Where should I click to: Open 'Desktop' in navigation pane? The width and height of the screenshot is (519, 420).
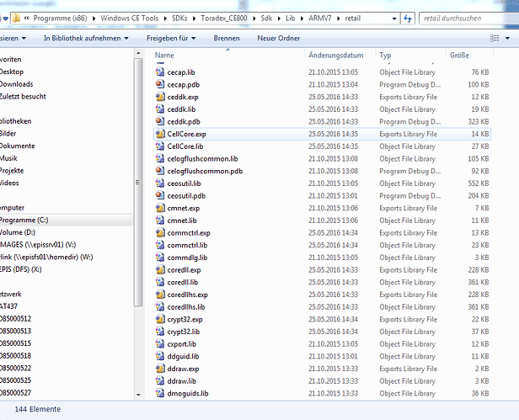coord(12,72)
